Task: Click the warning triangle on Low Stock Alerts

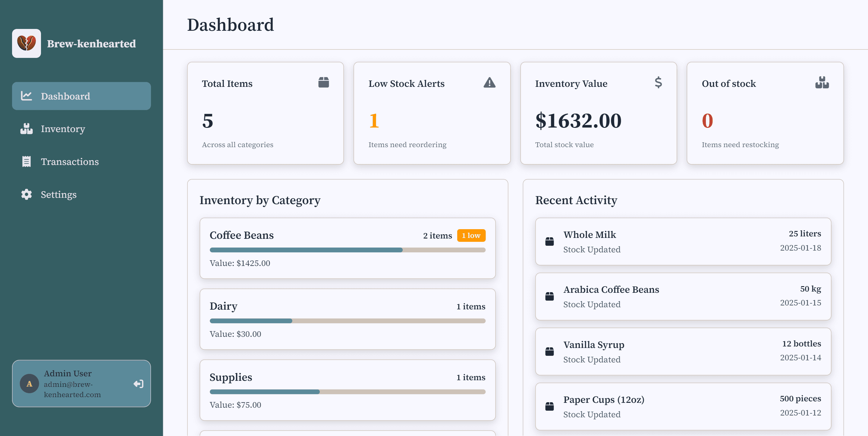Action: pos(489,82)
